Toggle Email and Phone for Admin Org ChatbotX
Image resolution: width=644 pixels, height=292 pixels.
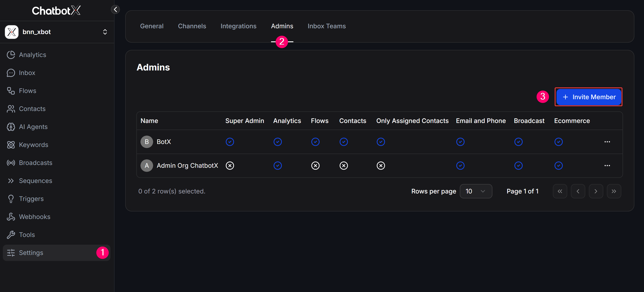tap(460, 166)
